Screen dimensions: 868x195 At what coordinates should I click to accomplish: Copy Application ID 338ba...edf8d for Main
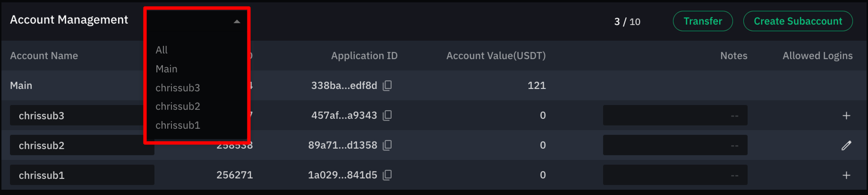(387, 86)
